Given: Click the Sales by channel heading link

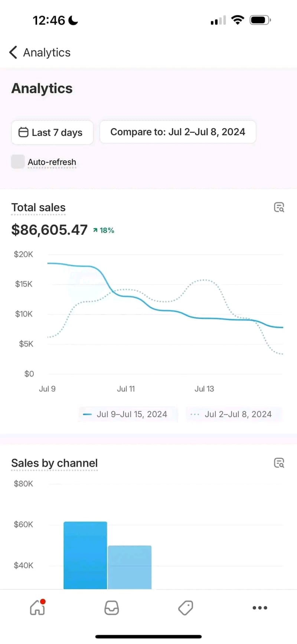Looking at the screenshot, I should (54, 463).
